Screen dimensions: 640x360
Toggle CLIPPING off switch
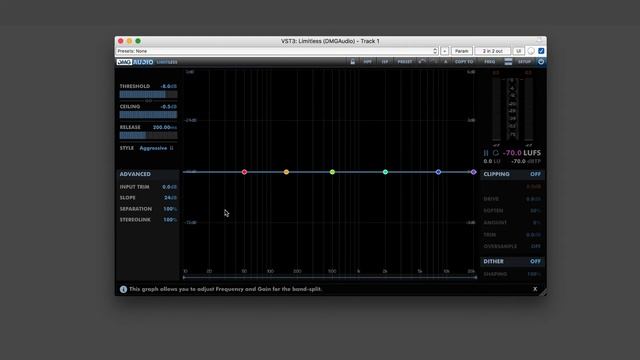tap(535, 174)
